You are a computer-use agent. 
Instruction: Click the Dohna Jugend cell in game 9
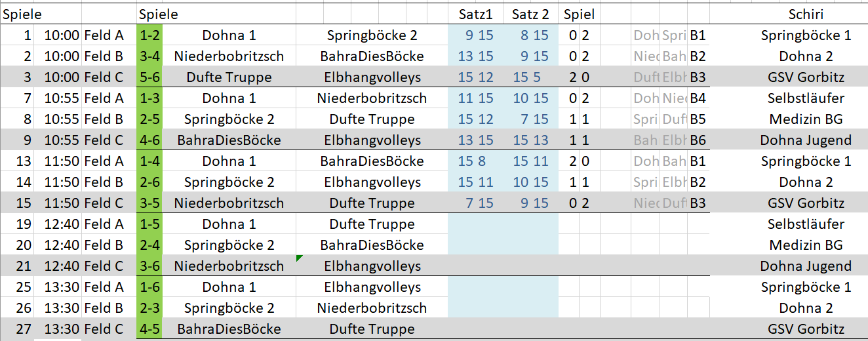pos(806,140)
